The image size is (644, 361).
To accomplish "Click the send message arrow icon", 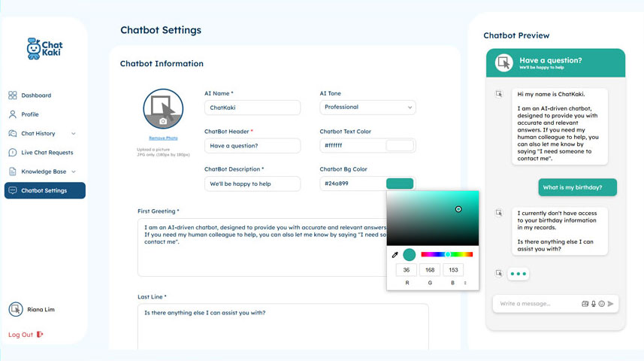I will click(x=611, y=304).
